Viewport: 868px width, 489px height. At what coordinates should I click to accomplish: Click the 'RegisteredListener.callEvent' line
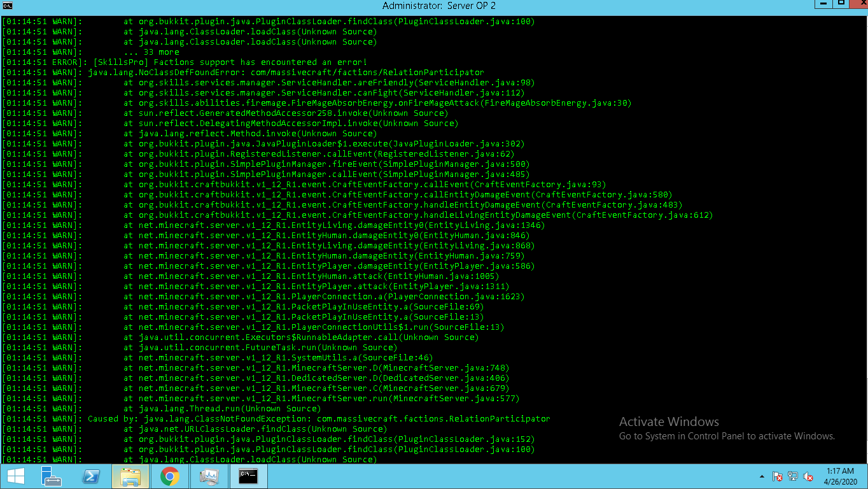[x=258, y=154]
